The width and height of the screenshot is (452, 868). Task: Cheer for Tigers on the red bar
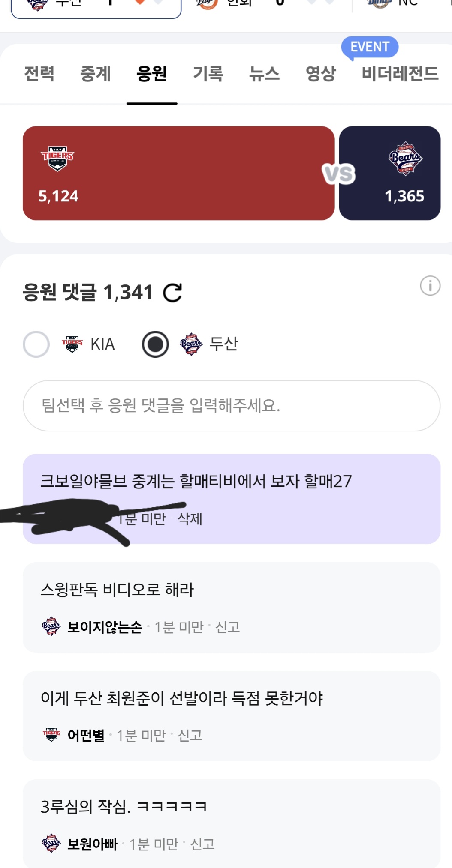(x=178, y=173)
